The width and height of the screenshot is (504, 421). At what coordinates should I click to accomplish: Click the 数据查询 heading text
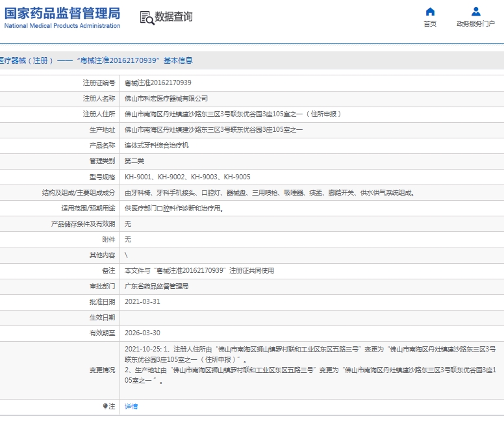pyautogui.click(x=173, y=17)
